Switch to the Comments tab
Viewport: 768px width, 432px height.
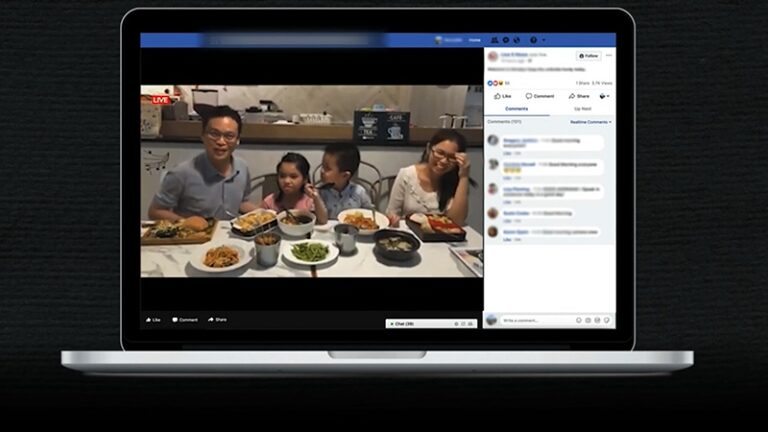[517, 109]
